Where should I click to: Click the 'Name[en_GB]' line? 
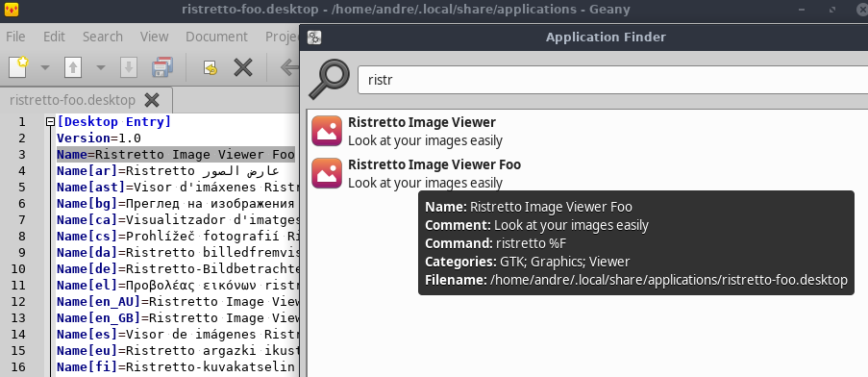click(x=177, y=317)
